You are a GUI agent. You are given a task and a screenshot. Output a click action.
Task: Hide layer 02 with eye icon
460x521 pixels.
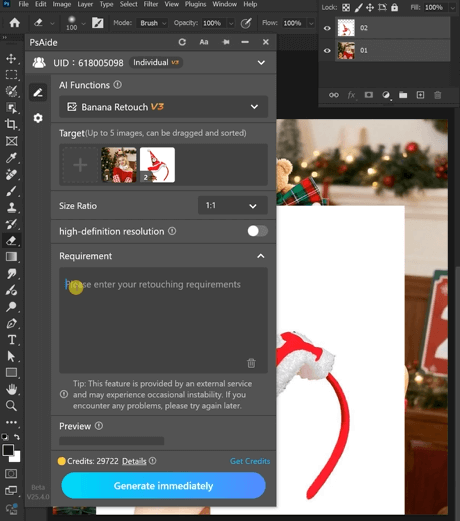(327, 28)
